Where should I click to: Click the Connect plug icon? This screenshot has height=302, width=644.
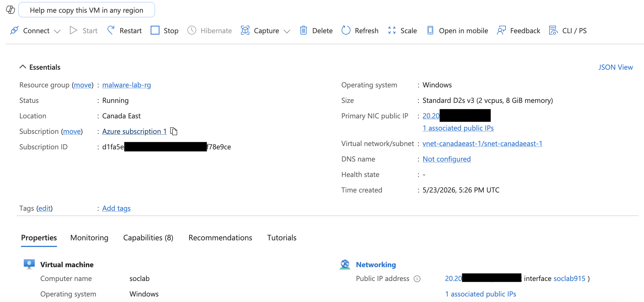[14, 30]
